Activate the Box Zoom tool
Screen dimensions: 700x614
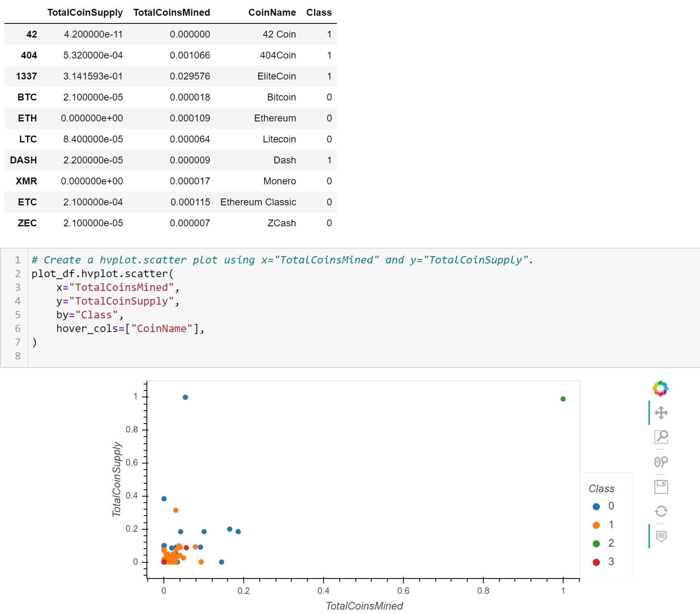(661, 437)
